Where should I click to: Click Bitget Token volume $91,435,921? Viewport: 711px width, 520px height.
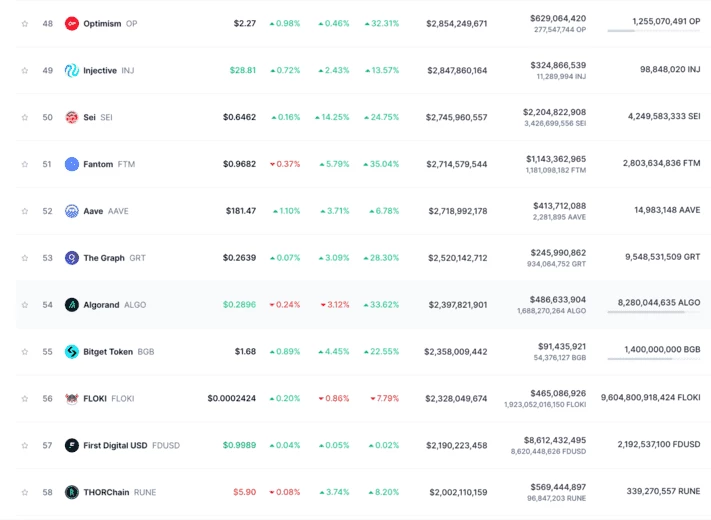pyautogui.click(x=562, y=346)
